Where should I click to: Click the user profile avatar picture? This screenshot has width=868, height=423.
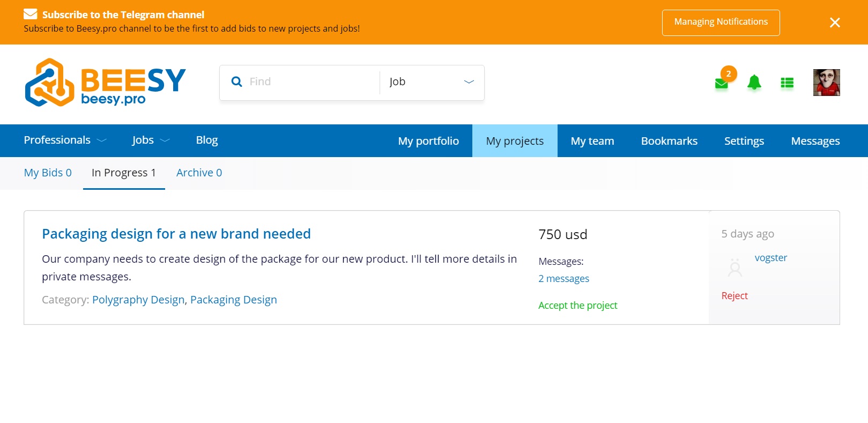pos(826,83)
